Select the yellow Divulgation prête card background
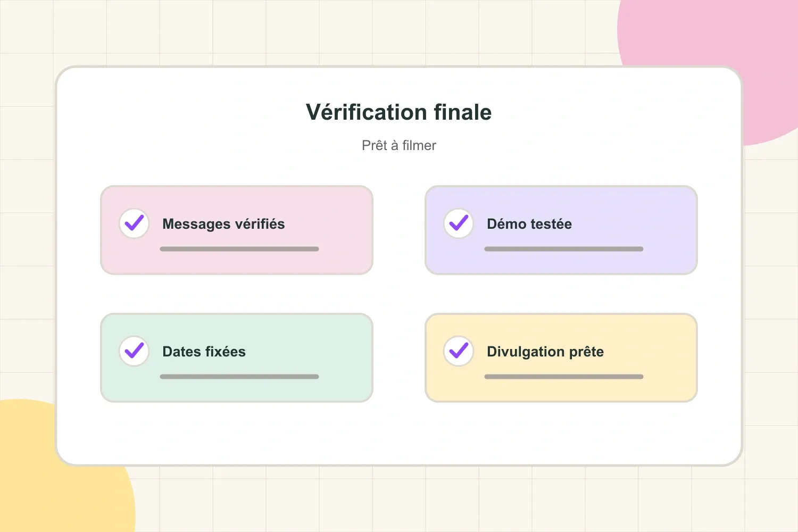The height and width of the screenshot is (532, 798). coord(561,358)
